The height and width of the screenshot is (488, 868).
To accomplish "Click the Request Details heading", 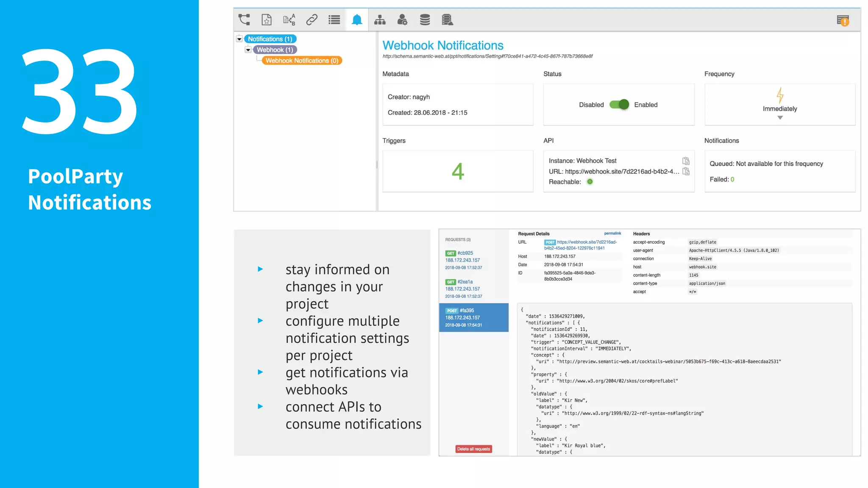I will pyautogui.click(x=534, y=234).
